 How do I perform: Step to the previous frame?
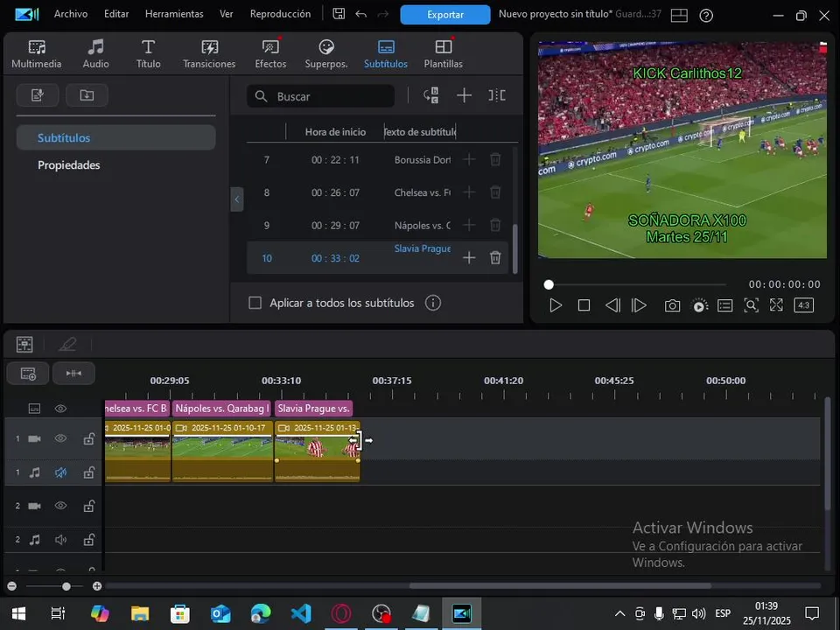(612, 305)
